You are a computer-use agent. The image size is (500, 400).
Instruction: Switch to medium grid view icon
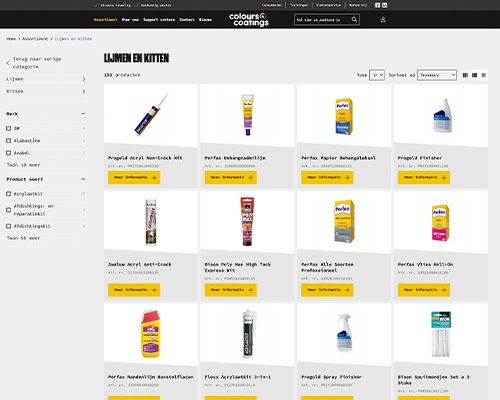(474, 75)
